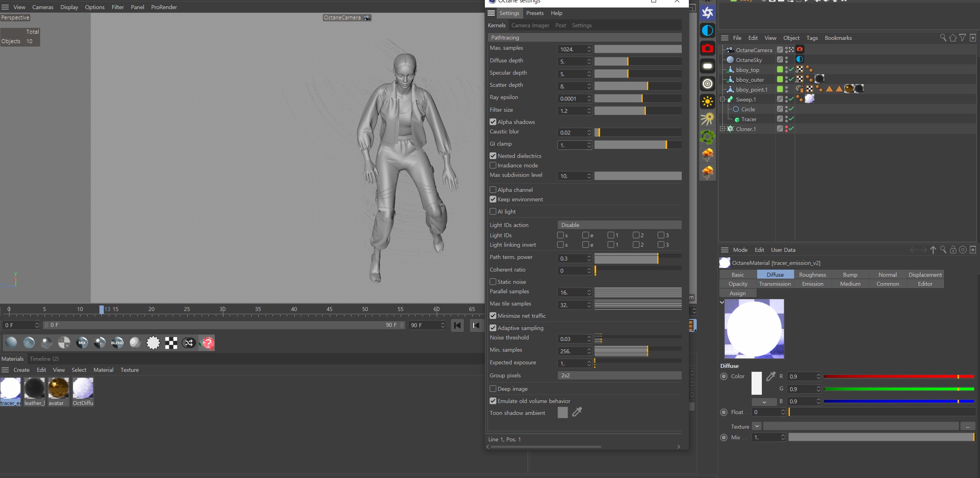Screen dimensions: 980x478
Task: Click the Disable dropdown for Light IDs action
Action: 619,225
